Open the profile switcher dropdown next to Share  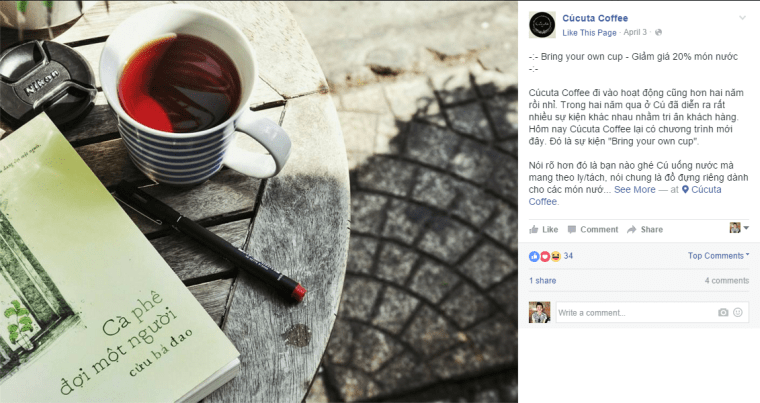click(739, 227)
